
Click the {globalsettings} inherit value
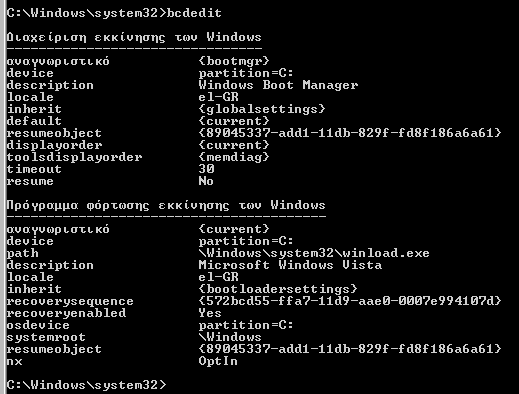tap(262, 109)
